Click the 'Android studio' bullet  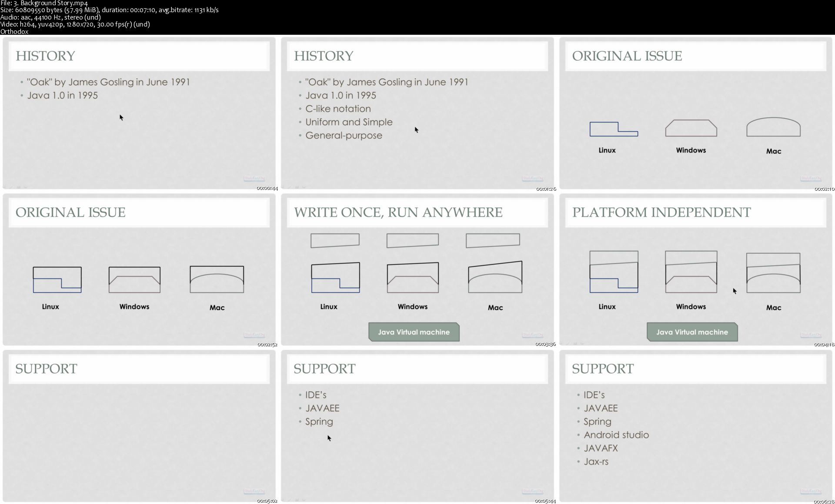click(x=616, y=435)
